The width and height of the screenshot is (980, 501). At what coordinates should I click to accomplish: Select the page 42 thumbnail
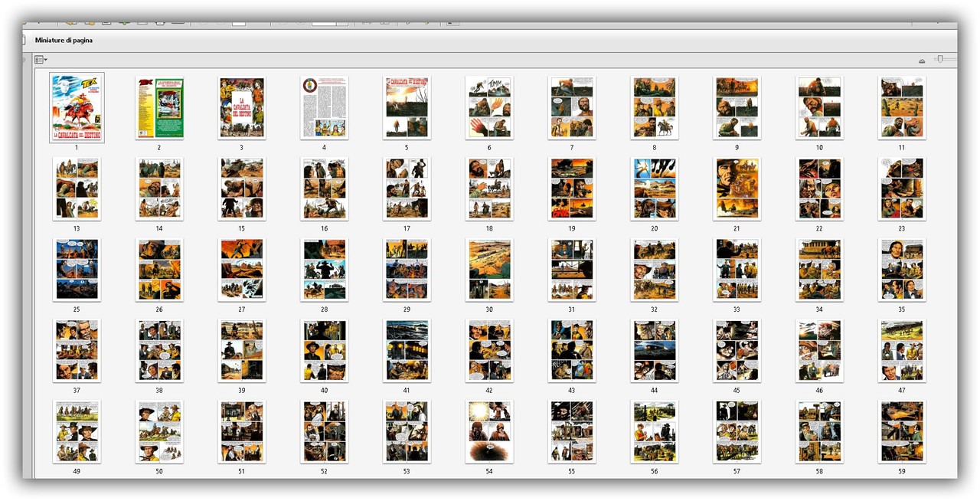click(489, 351)
